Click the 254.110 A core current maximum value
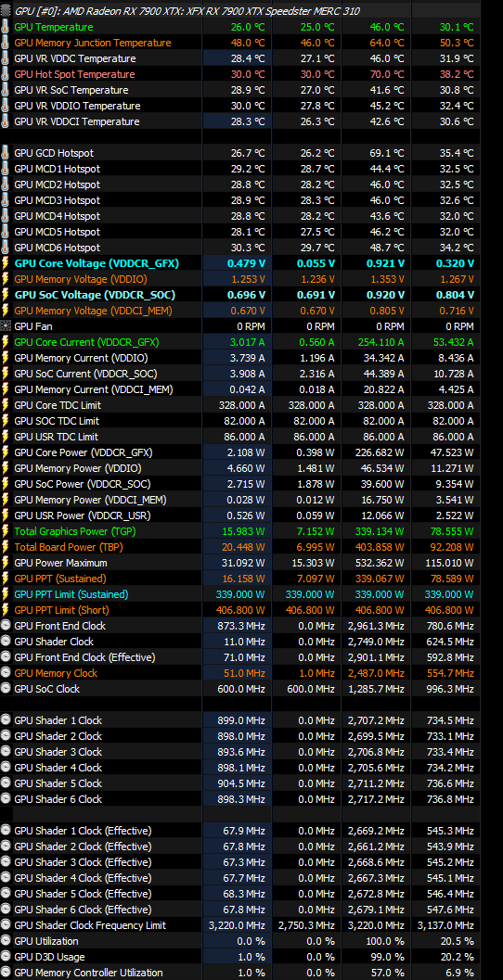503x980 pixels. 380,342
